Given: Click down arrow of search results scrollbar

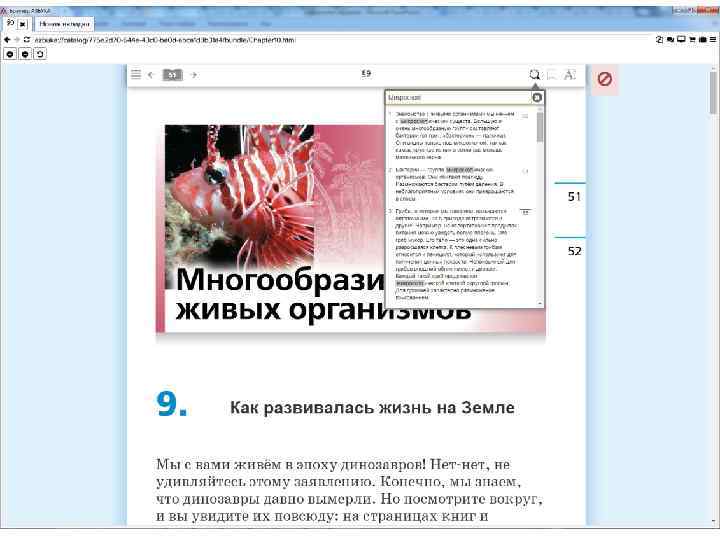Looking at the screenshot, I should click(540, 304).
